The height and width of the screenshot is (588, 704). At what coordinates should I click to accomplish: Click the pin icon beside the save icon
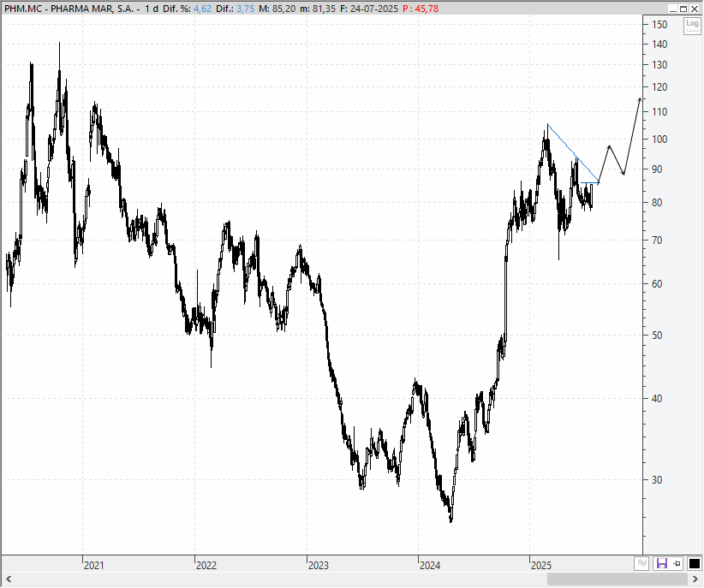coord(677,563)
